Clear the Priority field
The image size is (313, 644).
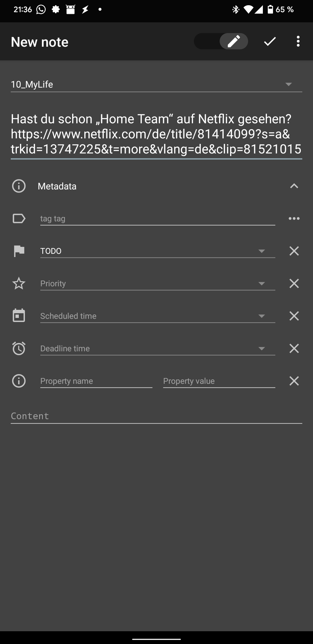(x=294, y=283)
